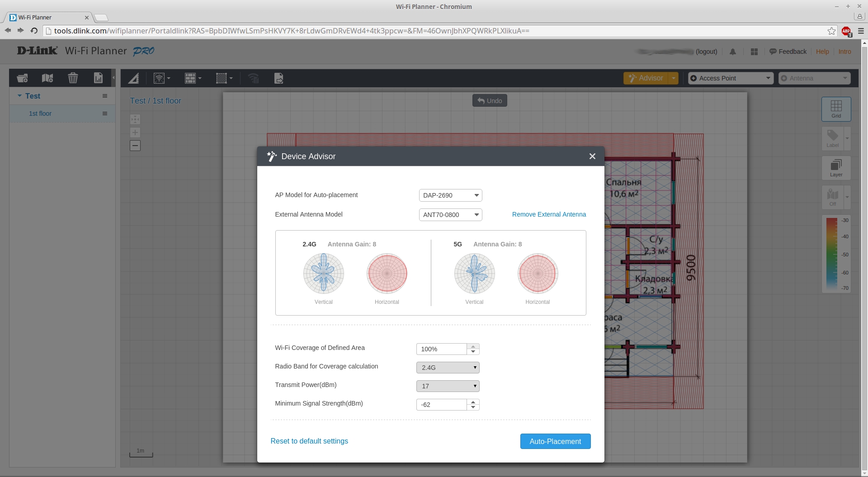The width and height of the screenshot is (868, 477).
Task: Click the Auto-Placement button
Action: (555, 441)
